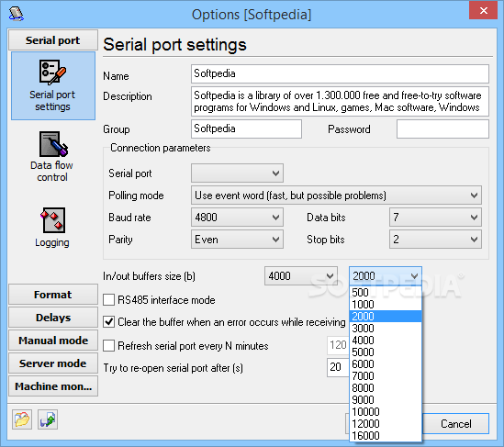Screen dimensions: 504x447
Task: Open the Logging page icon
Action: pos(52,228)
